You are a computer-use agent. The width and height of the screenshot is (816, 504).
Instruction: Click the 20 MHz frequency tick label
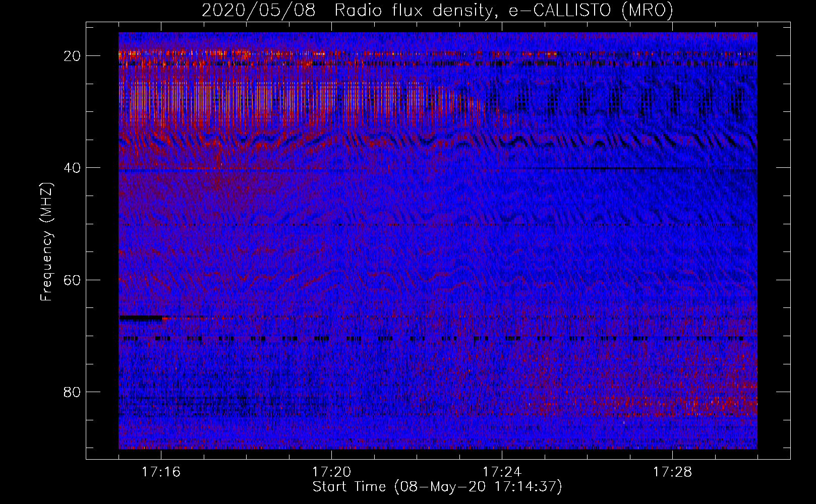pyautogui.click(x=73, y=56)
